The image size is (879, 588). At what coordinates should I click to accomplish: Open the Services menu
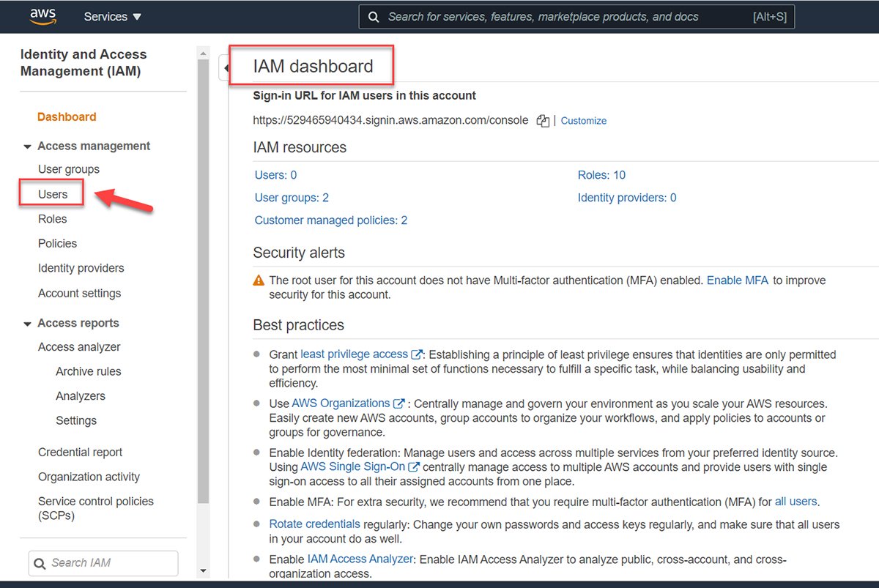(x=111, y=16)
